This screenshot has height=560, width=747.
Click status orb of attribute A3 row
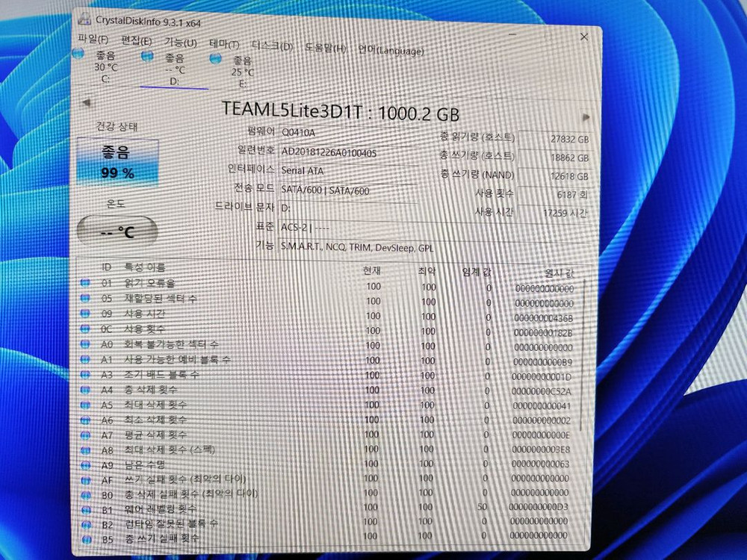click(x=85, y=374)
